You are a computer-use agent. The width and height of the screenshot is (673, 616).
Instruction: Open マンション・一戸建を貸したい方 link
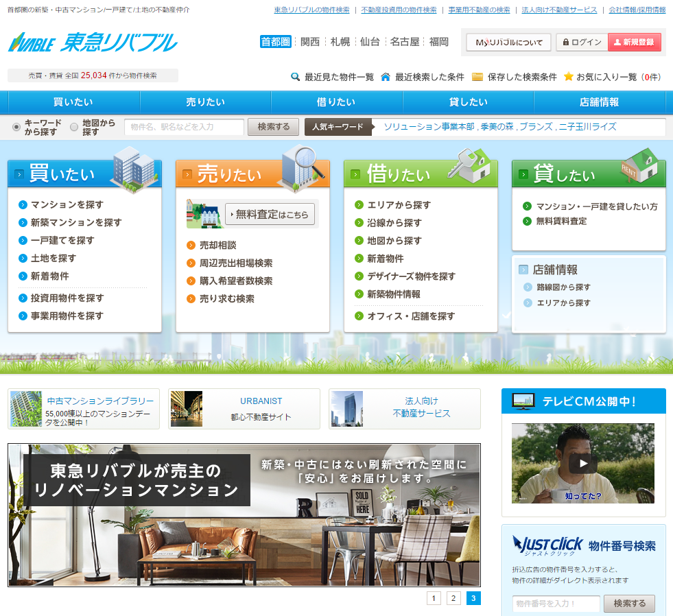point(597,206)
